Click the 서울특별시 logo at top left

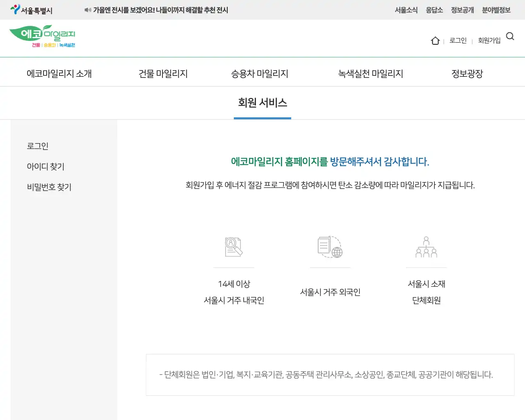click(x=32, y=10)
